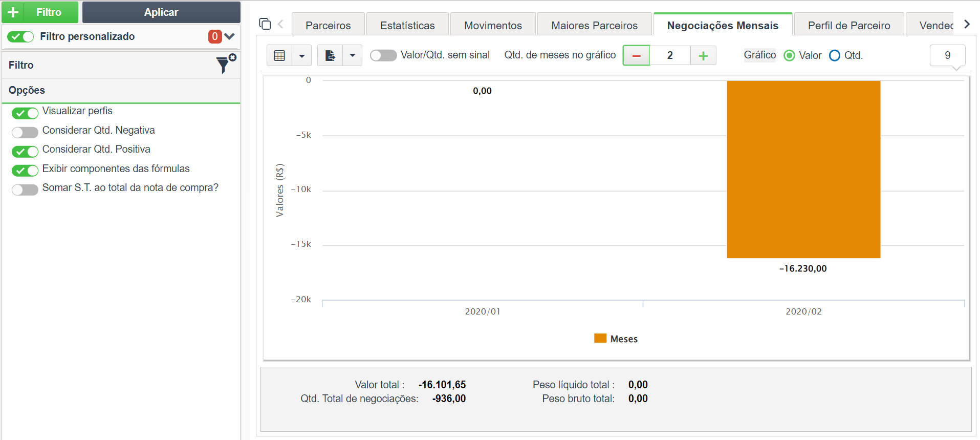
Task: Select the Valor radio button
Action: click(x=790, y=55)
